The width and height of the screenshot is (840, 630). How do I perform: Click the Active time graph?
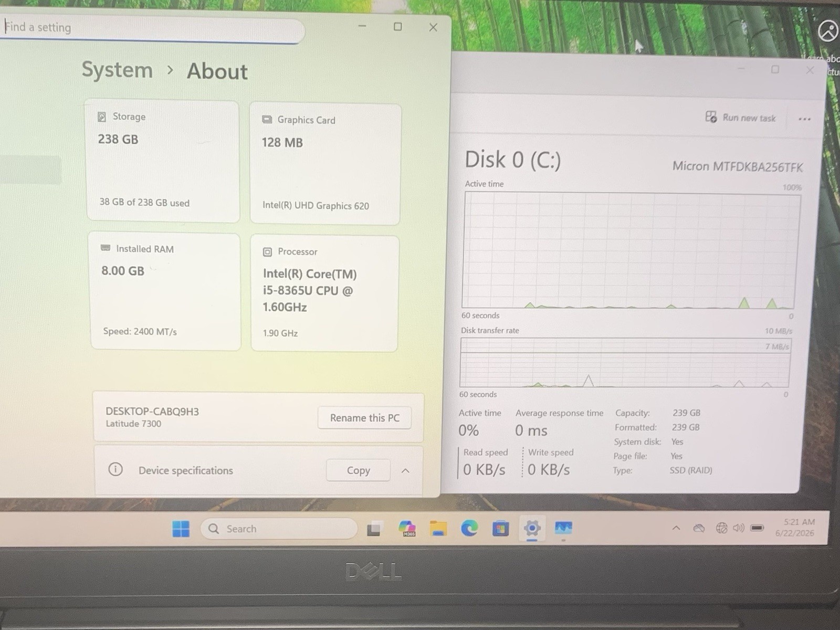(x=631, y=250)
